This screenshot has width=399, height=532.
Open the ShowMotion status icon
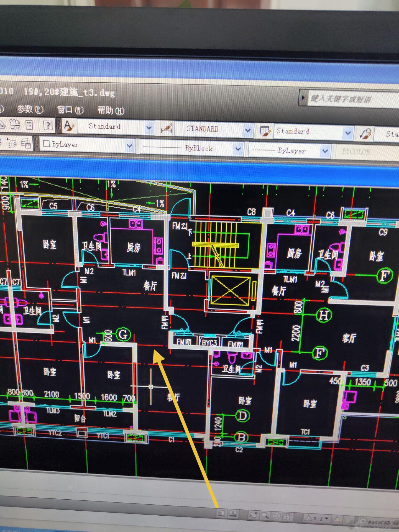tap(287, 516)
